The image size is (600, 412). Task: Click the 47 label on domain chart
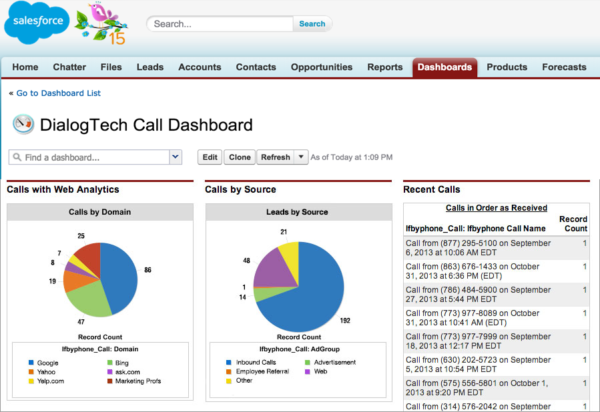click(81, 322)
